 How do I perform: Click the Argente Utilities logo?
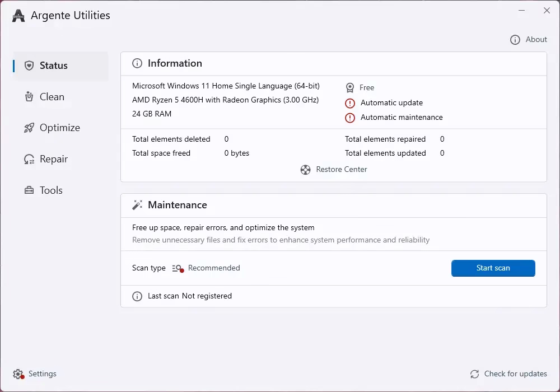click(x=17, y=15)
